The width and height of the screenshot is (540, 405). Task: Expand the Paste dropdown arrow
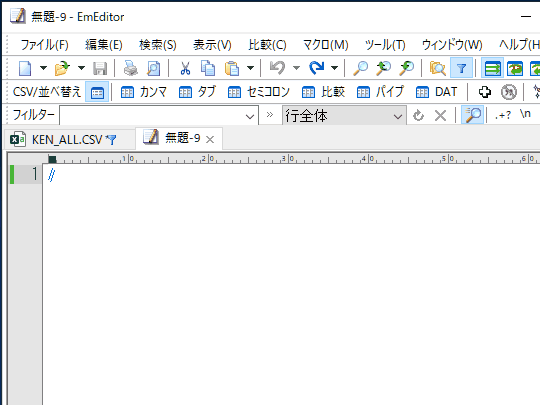(x=250, y=68)
